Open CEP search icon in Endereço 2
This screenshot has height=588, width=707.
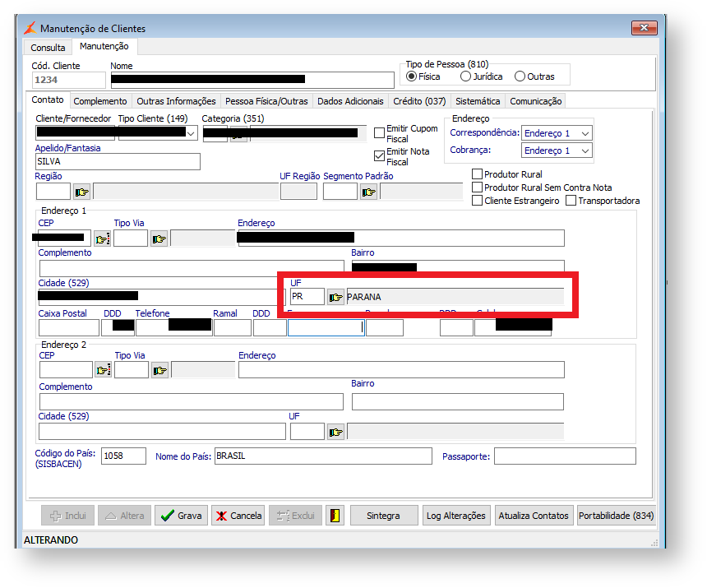104,370
